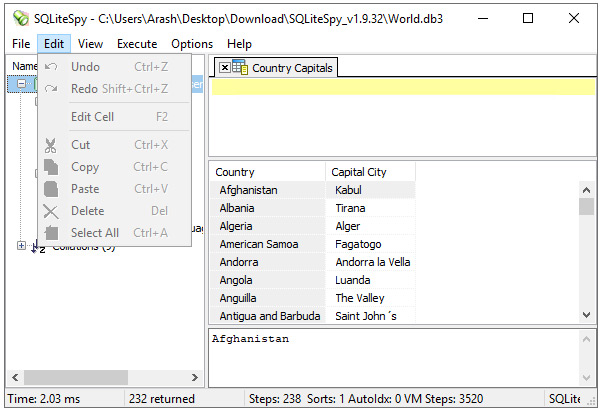Click the Delete X icon in menu

pos(51,211)
